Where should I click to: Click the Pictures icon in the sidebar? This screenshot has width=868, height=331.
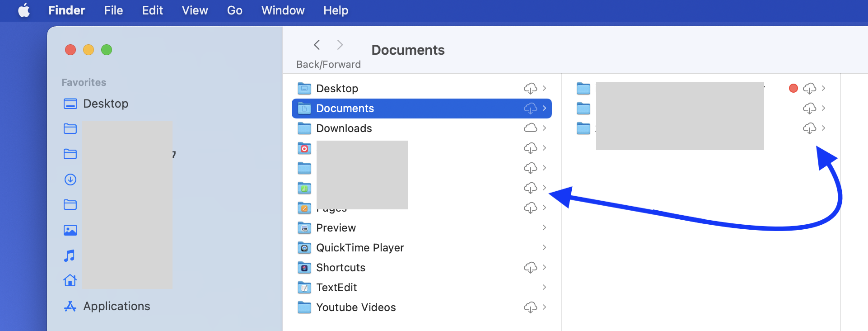[70, 230]
